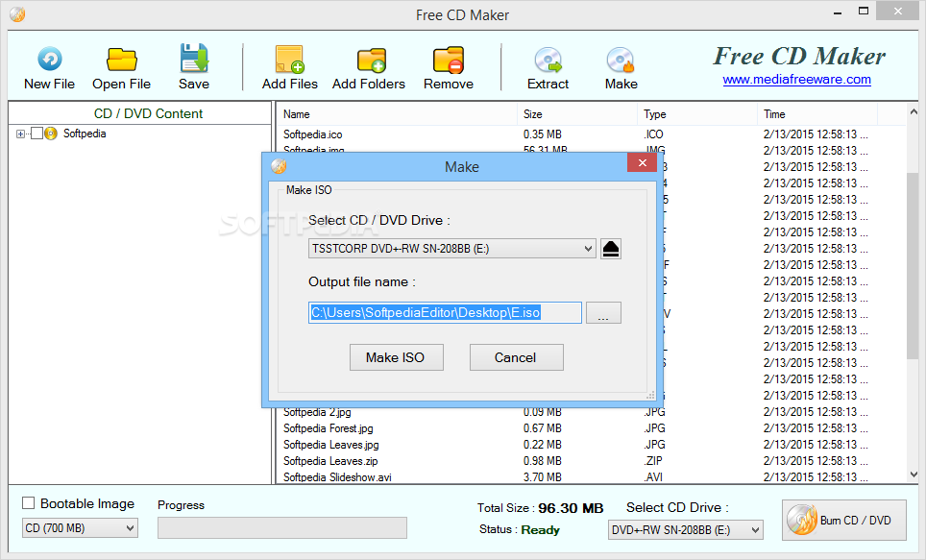
Task: Click the Add Folders icon
Action: [x=372, y=59]
